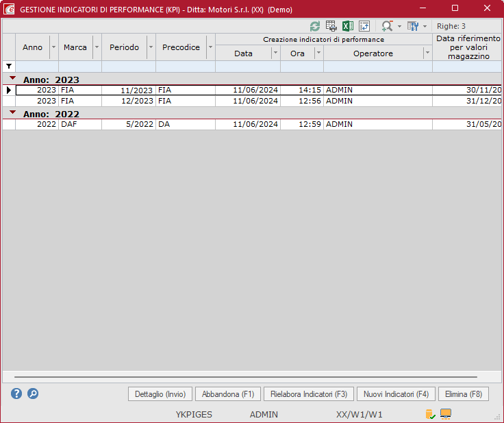Click the green refresh icon in toolbar
The image size is (504, 423).
click(x=314, y=26)
